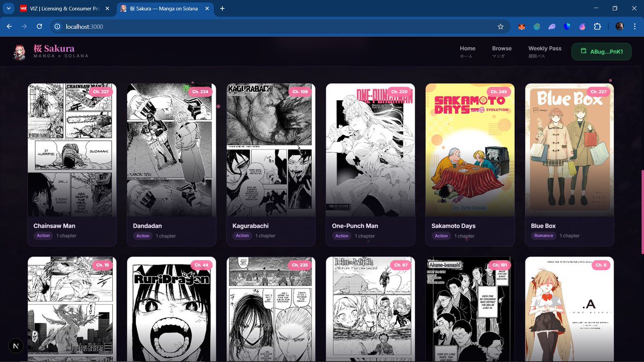Viewport: 644px width, 362px height.
Task: Click the Action tag under One-Punch Man
Action: click(x=342, y=236)
